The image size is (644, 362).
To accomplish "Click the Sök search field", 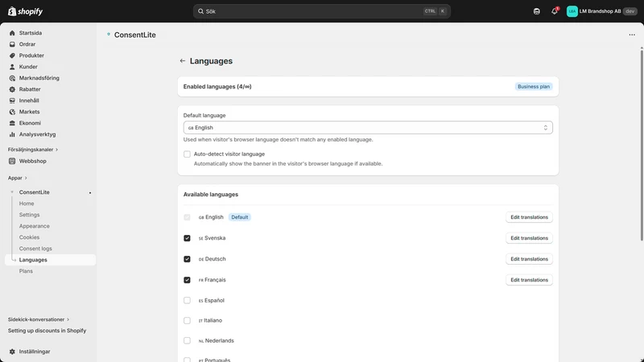I will (321, 11).
